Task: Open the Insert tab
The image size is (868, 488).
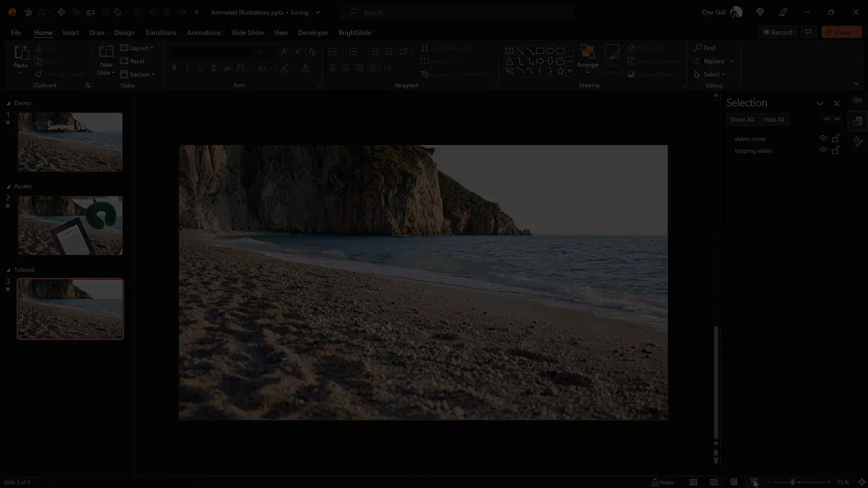Action: click(x=71, y=33)
